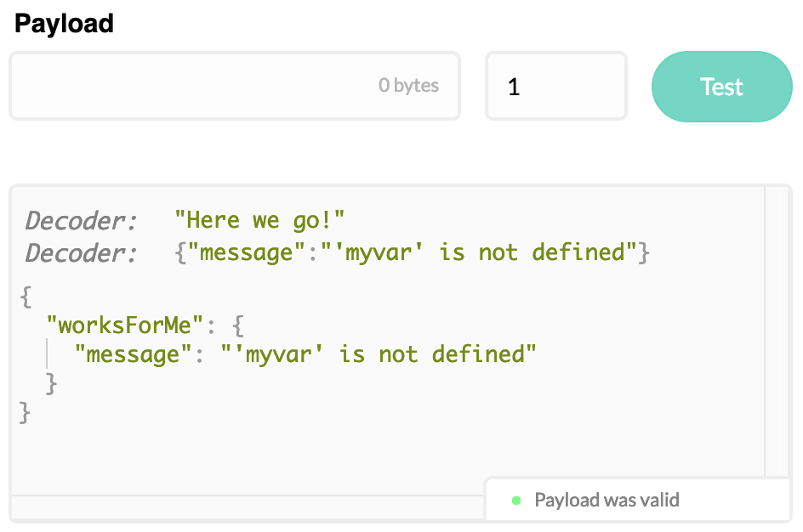Click the brace after "worksForMe" key
Screen dimensions: 803x532
[238, 325]
